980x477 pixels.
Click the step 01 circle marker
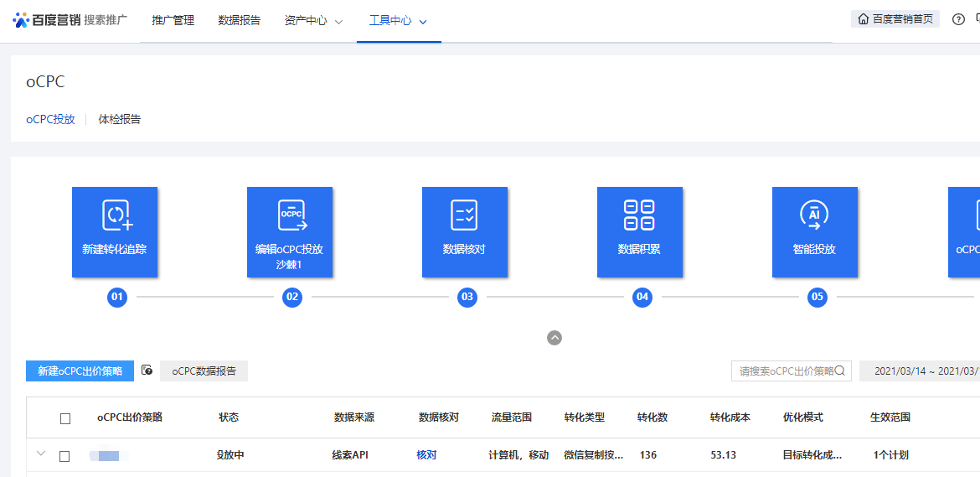click(117, 297)
